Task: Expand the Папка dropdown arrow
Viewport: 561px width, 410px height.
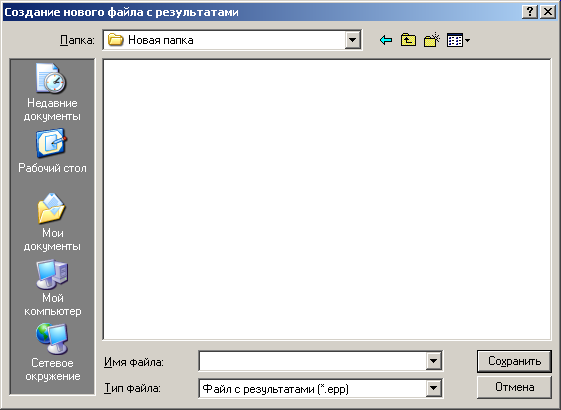Action: click(x=352, y=40)
